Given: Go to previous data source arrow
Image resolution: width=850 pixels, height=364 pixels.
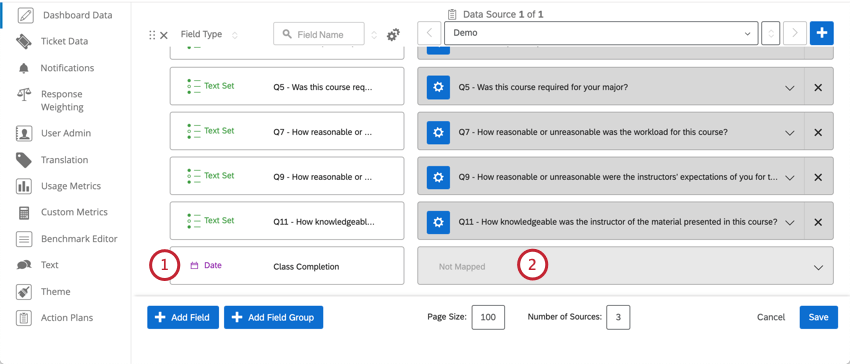Looking at the screenshot, I should click(x=429, y=33).
